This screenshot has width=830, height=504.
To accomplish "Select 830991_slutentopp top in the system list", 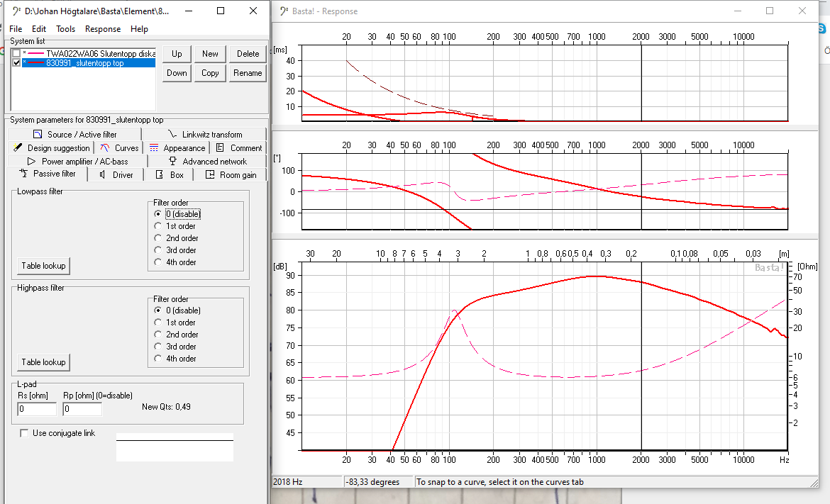I will (89, 63).
